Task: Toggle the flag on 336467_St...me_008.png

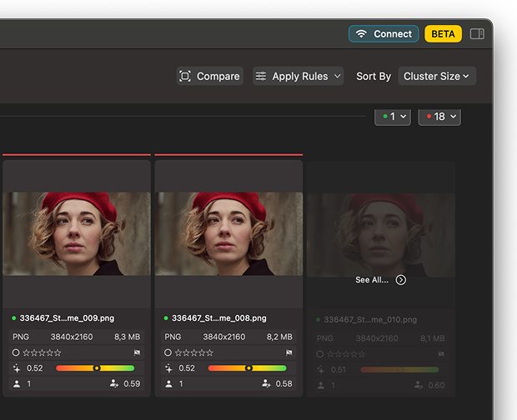Action: [x=289, y=352]
